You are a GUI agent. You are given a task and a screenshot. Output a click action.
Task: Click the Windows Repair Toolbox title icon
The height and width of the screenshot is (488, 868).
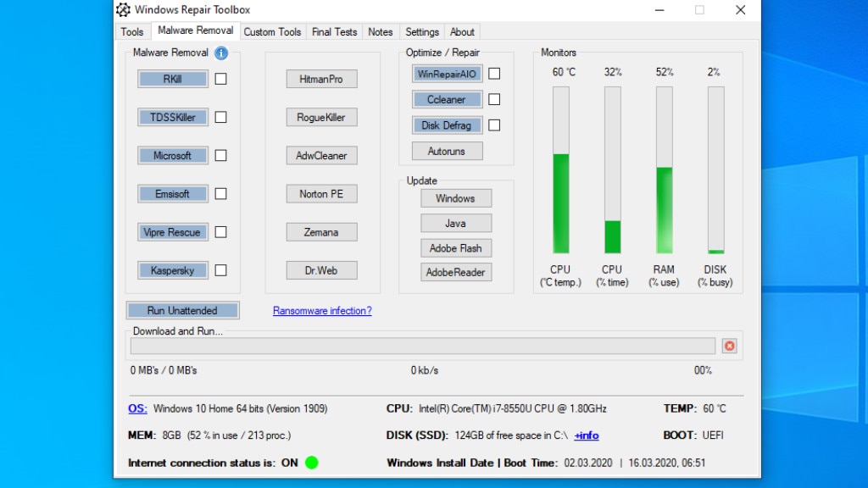point(124,9)
